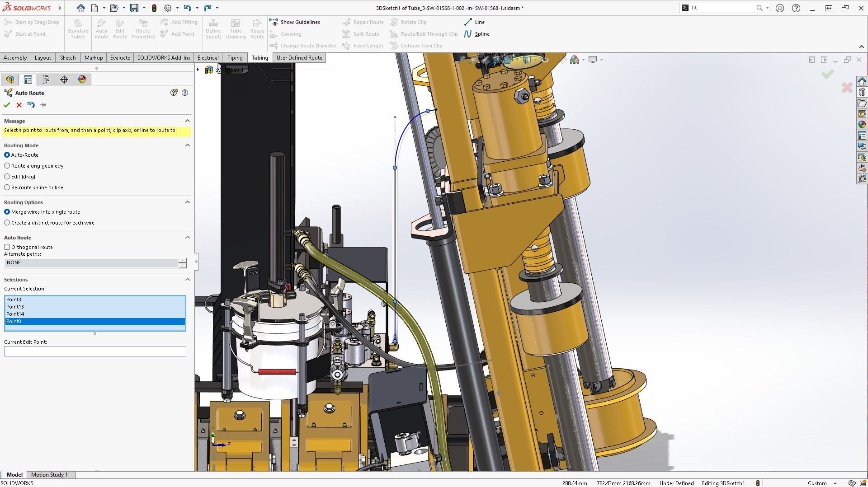The height and width of the screenshot is (487, 868).
Task: Select the Spline sketch tool
Action: pos(476,34)
